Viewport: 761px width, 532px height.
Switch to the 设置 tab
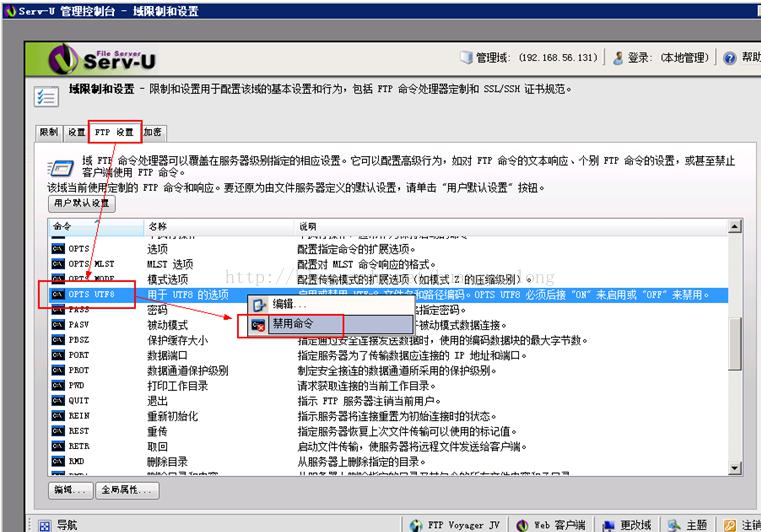point(76,132)
